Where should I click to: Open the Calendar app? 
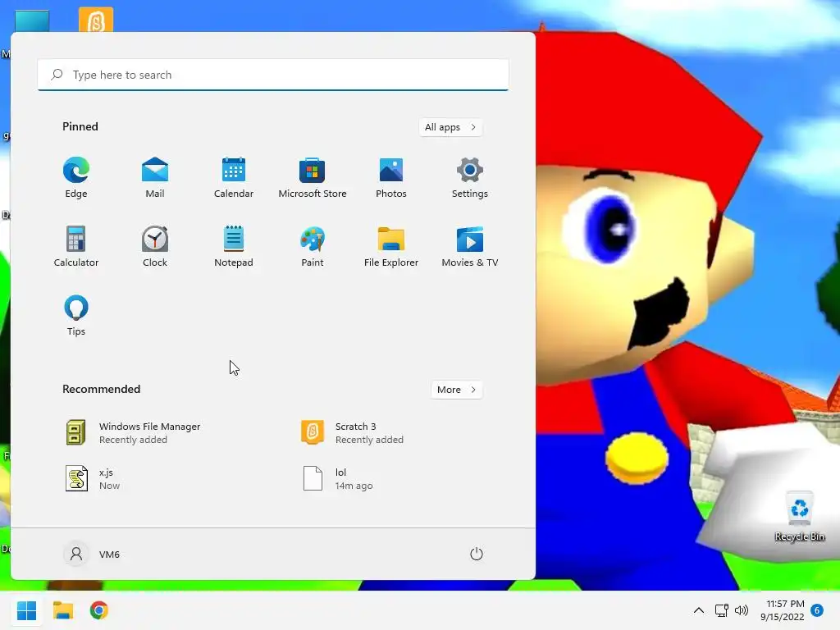tap(234, 178)
